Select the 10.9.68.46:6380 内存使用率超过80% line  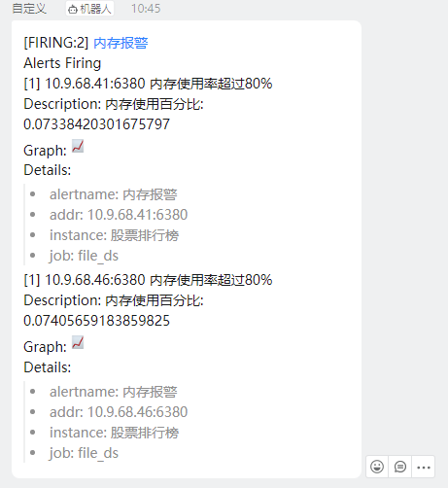coord(148,280)
